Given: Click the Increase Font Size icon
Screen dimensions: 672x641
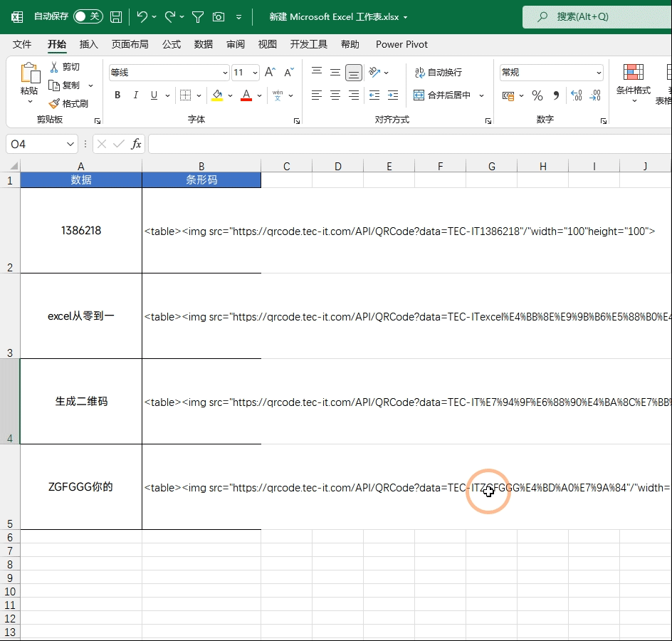Looking at the screenshot, I should [x=269, y=73].
